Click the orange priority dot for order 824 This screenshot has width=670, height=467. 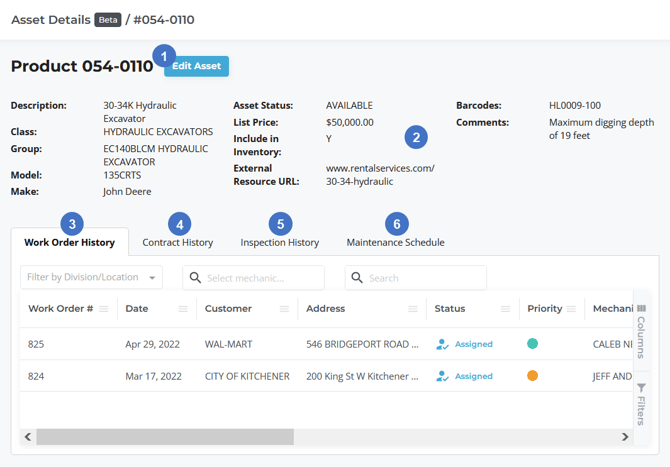point(533,377)
